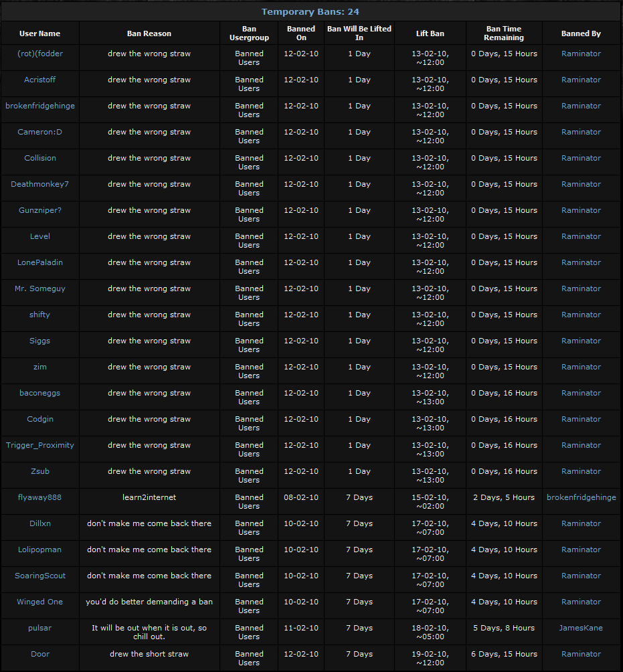
Task: Open Cameron:D's profile link
Action: 40,132
